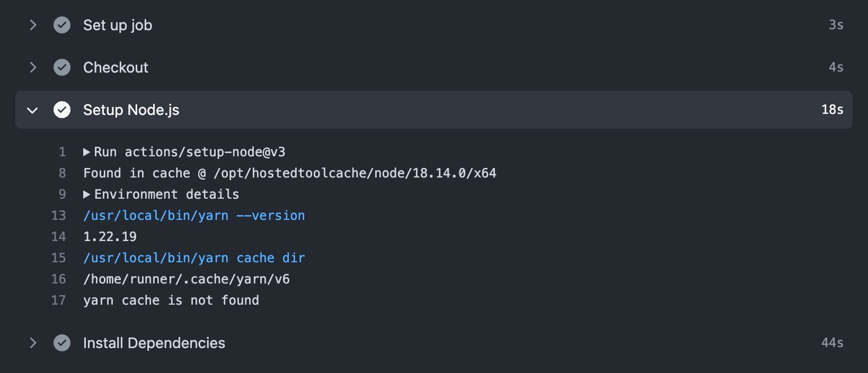The height and width of the screenshot is (373, 868).
Task: Expand the Checkout step chevron
Action: coord(33,67)
